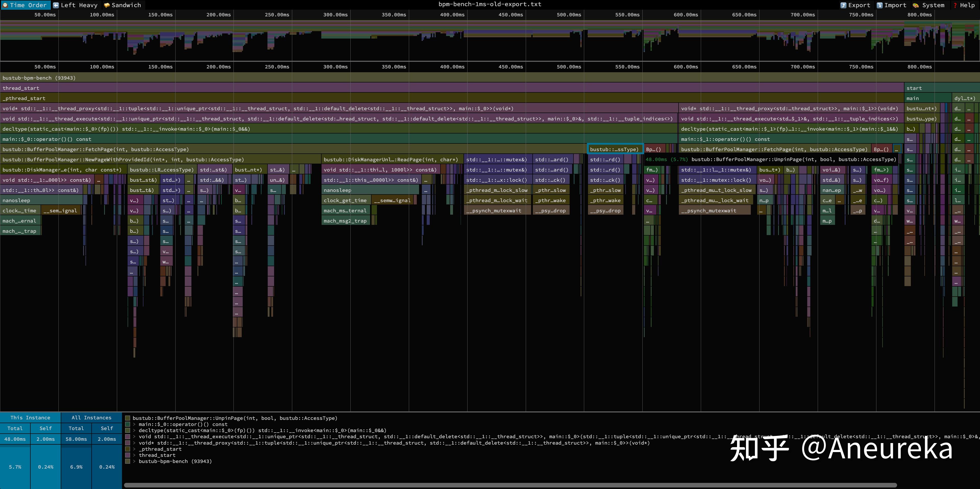This screenshot has height=489, width=980.
Task: Select the _pthread_start frame
Action: click(452, 98)
